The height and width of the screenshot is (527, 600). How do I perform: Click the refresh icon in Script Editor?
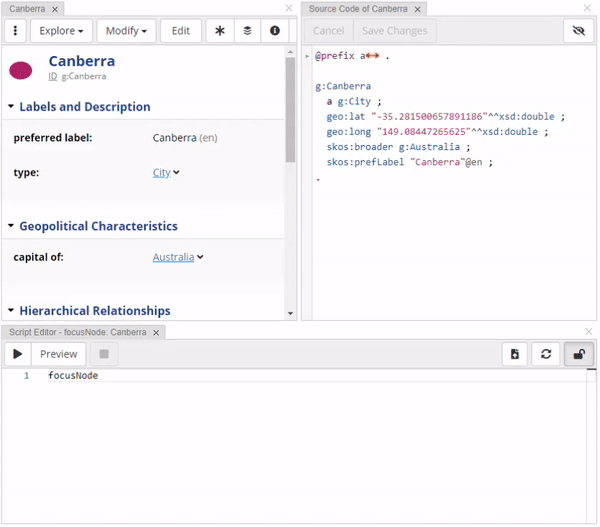coord(546,354)
